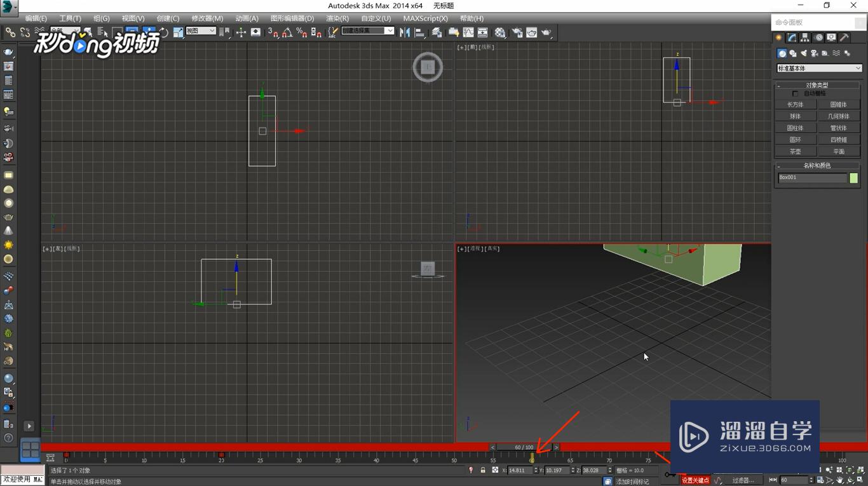Click the 球体 button
This screenshot has width=868, height=486.
pyautogui.click(x=796, y=116)
